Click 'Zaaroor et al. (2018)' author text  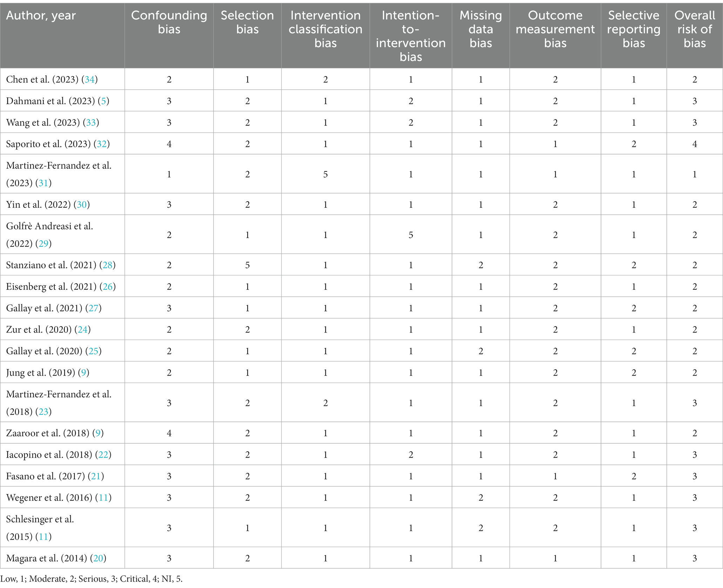48,433
